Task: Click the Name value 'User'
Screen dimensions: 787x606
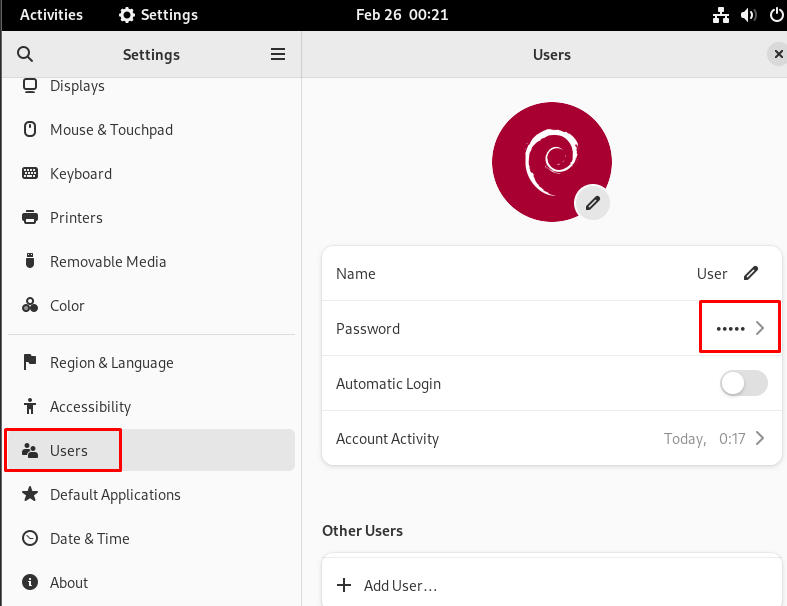Action: click(712, 274)
